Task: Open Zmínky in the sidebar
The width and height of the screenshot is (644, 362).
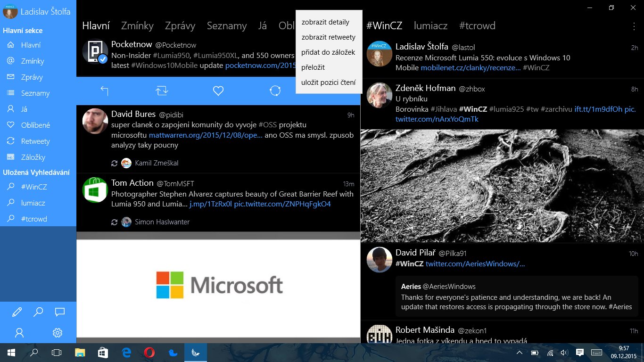Action: click(38, 61)
